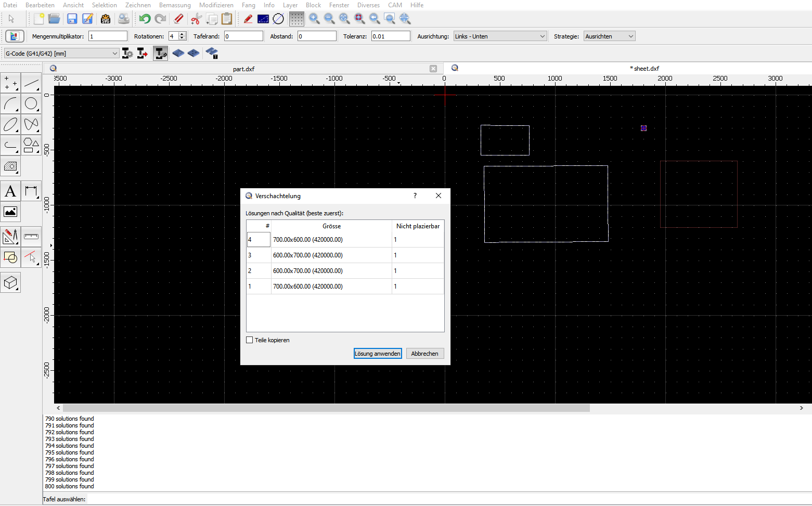This screenshot has height=506, width=812.
Task: Choose the hatch fill tool
Action: (x=10, y=166)
